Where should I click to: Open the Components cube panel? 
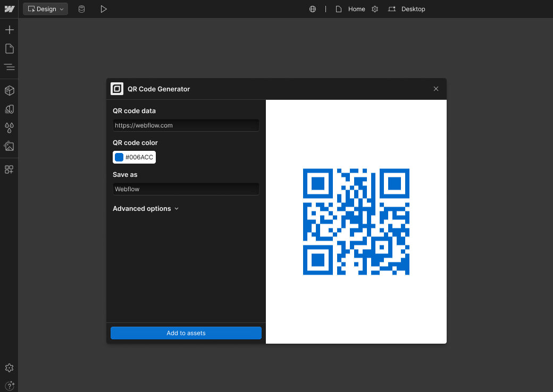coord(10,90)
